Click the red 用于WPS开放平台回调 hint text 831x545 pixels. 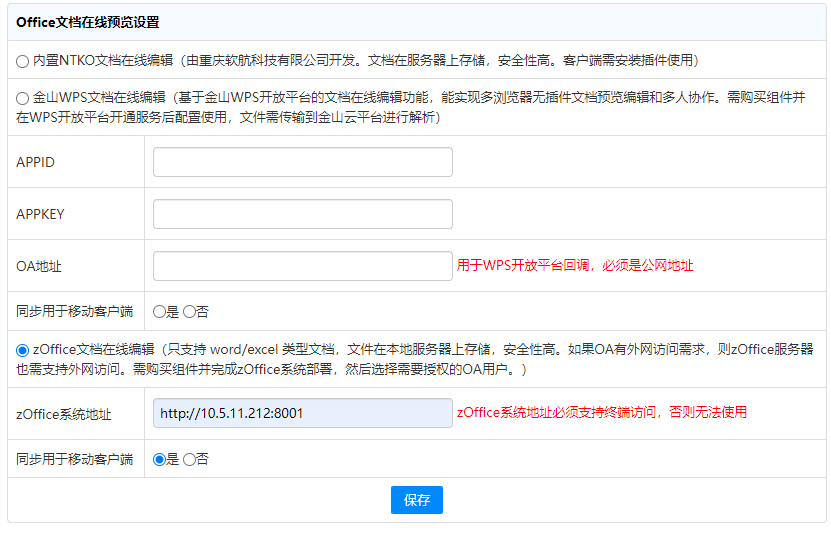point(574,266)
